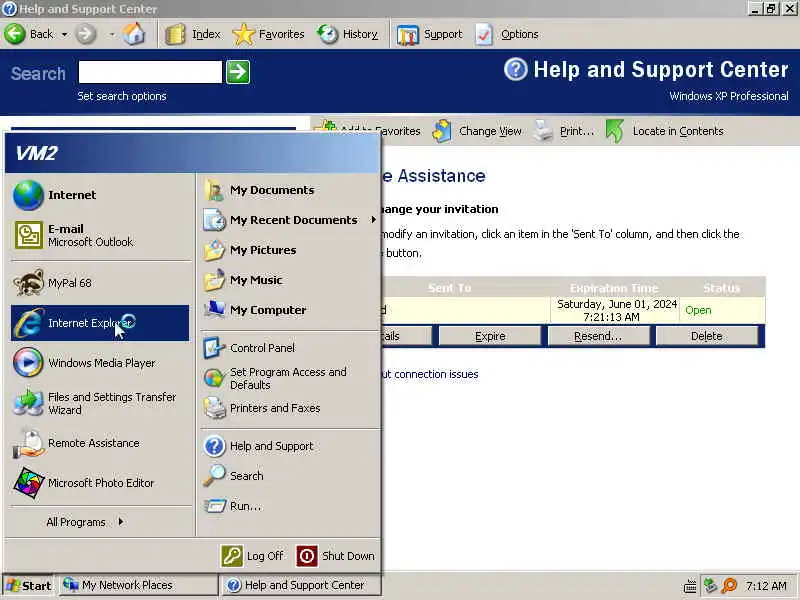Click the Expiration Time column header
The image size is (800, 600).
click(614, 288)
